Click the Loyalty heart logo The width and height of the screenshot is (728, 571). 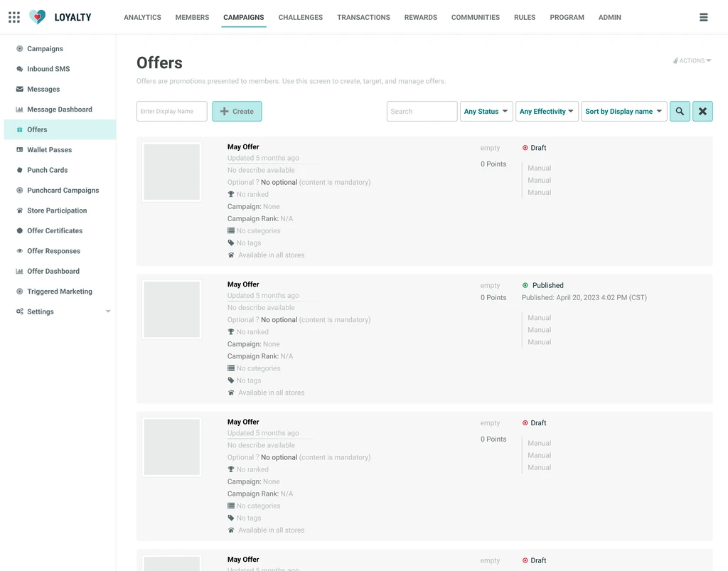tap(37, 17)
